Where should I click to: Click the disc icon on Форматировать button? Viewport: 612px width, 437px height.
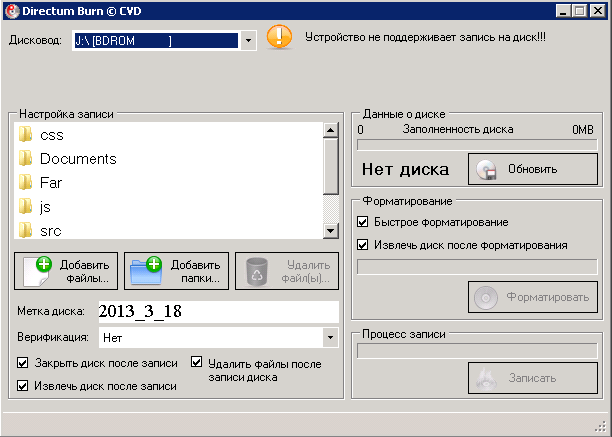point(486,297)
